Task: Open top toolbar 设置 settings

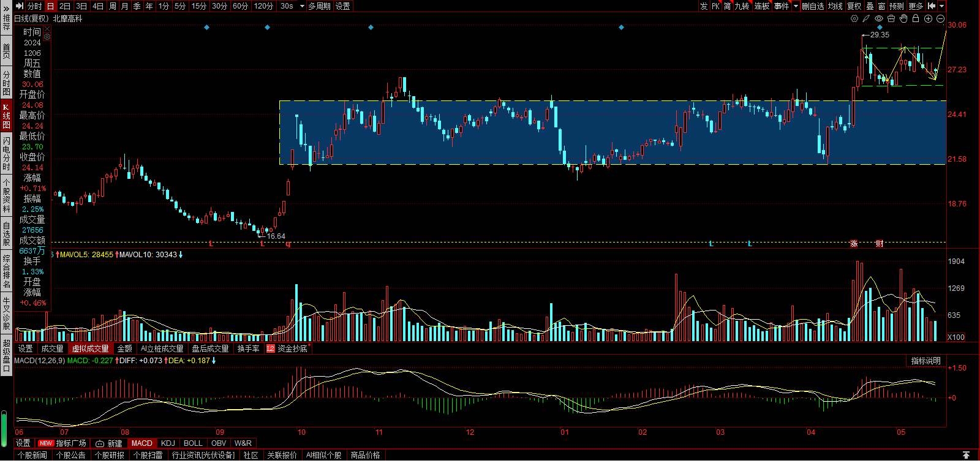Action: tap(343, 6)
